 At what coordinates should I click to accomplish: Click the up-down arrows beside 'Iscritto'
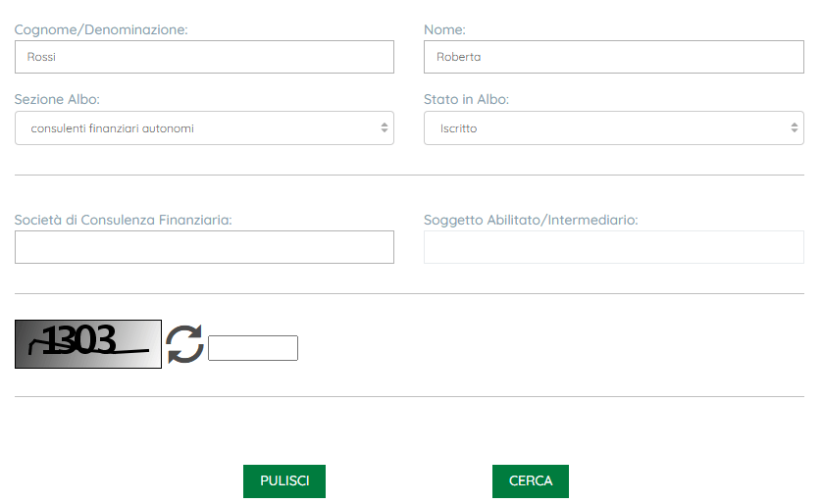coord(795,128)
